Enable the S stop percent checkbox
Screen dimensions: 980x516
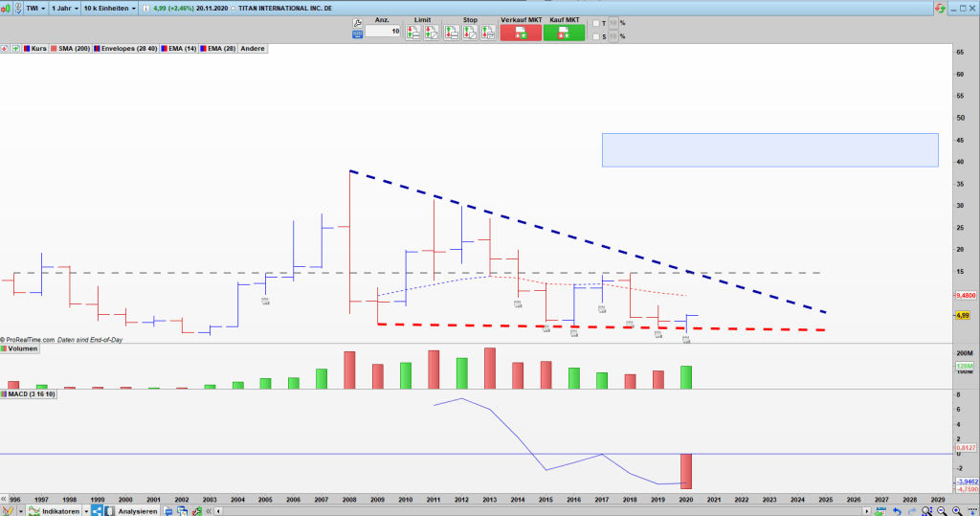tap(595, 37)
